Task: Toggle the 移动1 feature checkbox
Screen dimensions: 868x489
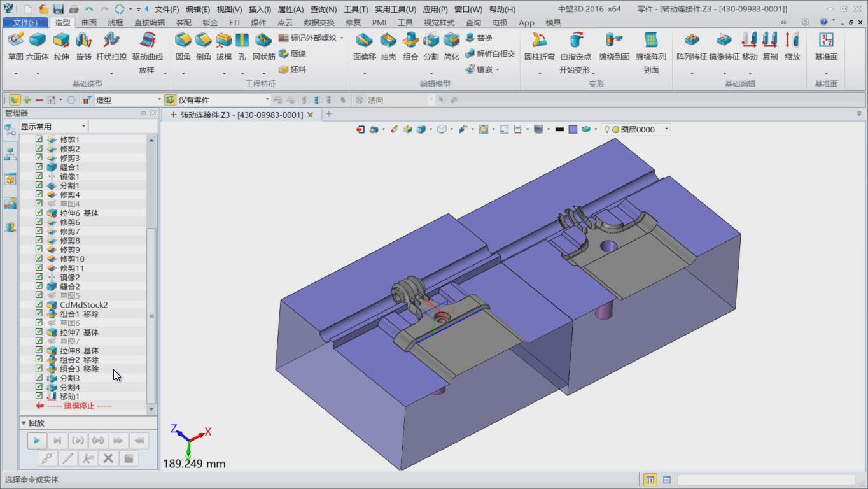Action: click(39, 396)
